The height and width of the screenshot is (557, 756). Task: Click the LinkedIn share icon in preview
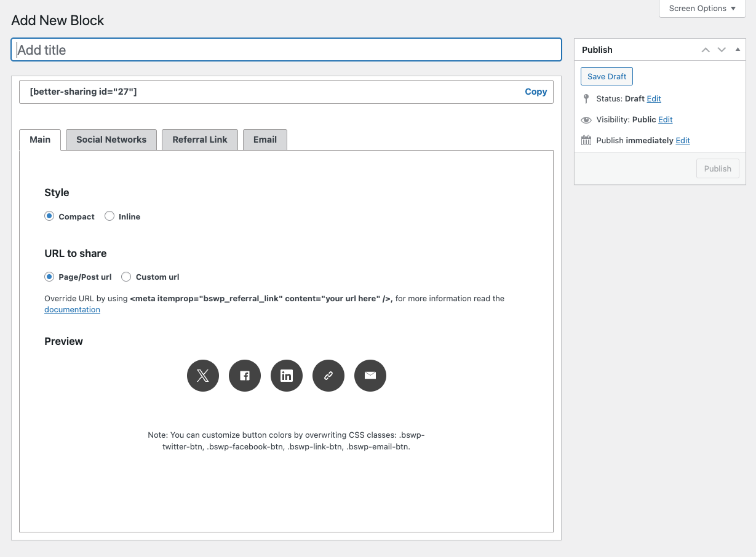click(287, 376)
